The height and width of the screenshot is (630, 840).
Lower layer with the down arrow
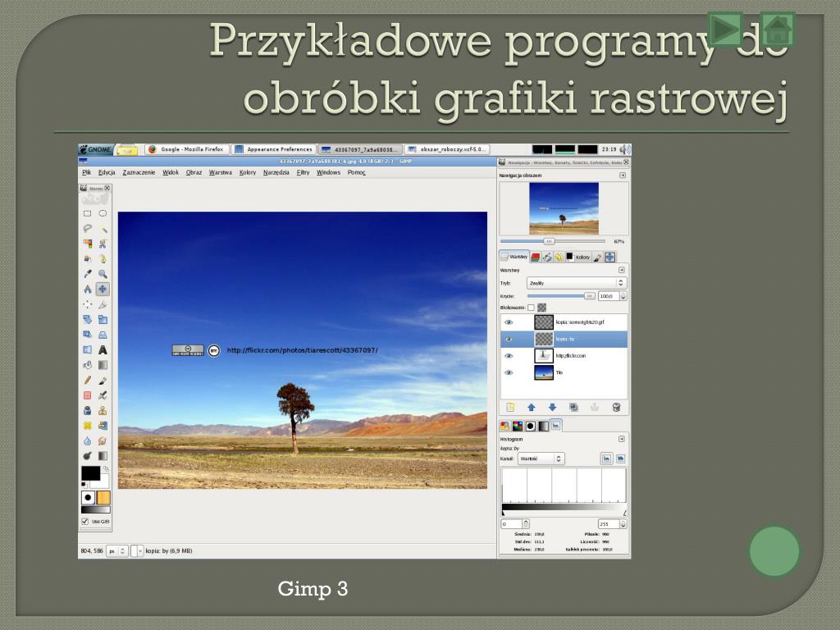(552, 407)
